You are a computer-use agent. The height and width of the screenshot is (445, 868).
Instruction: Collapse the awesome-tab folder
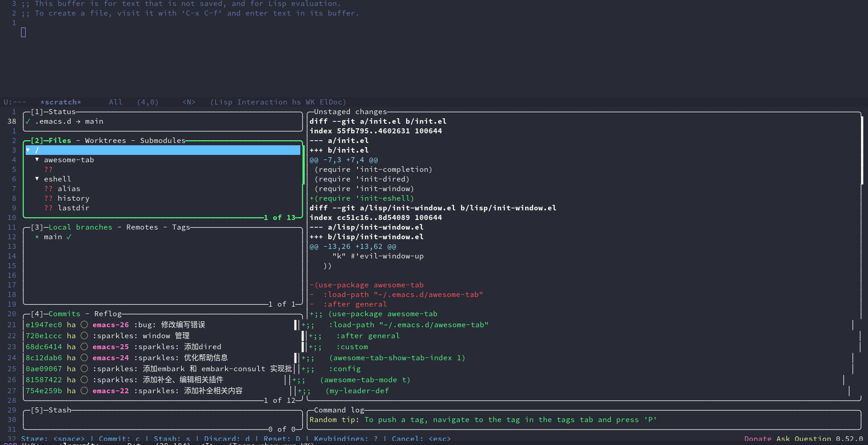[x=37, y=159]
